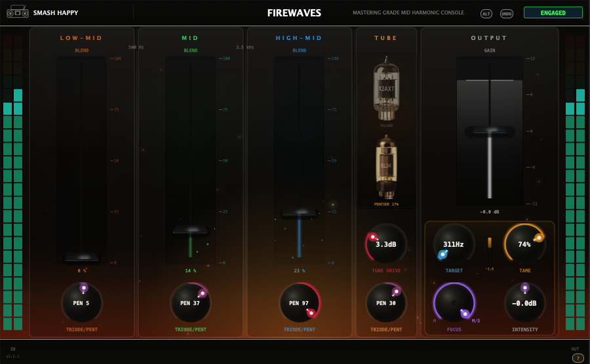Click the TUBE DRIVE label
Image resolution: width=590 pixels, height=364 pixels.
point(386,270)
